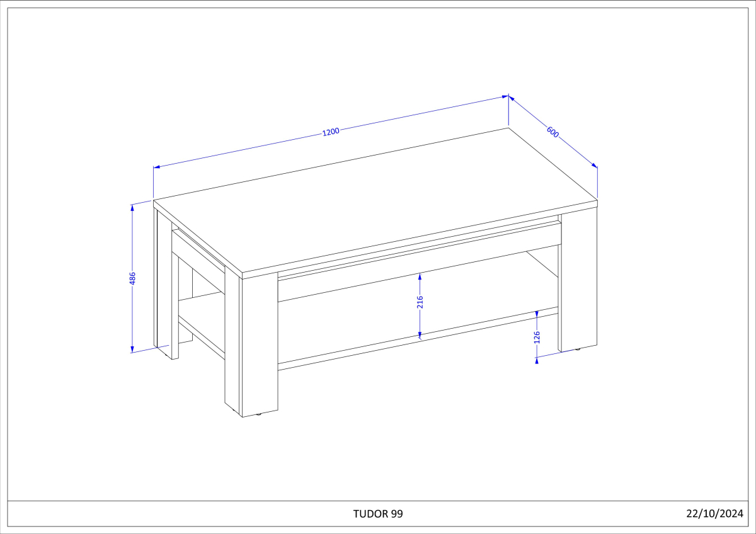Select the 486 height dimension label
756x534 pixels.
132,279
